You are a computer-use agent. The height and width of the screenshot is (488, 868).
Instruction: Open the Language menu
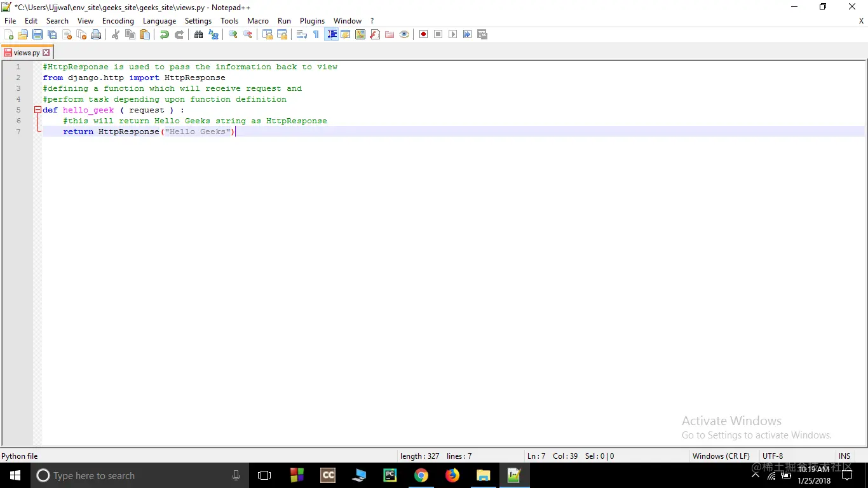pos(159,20)
